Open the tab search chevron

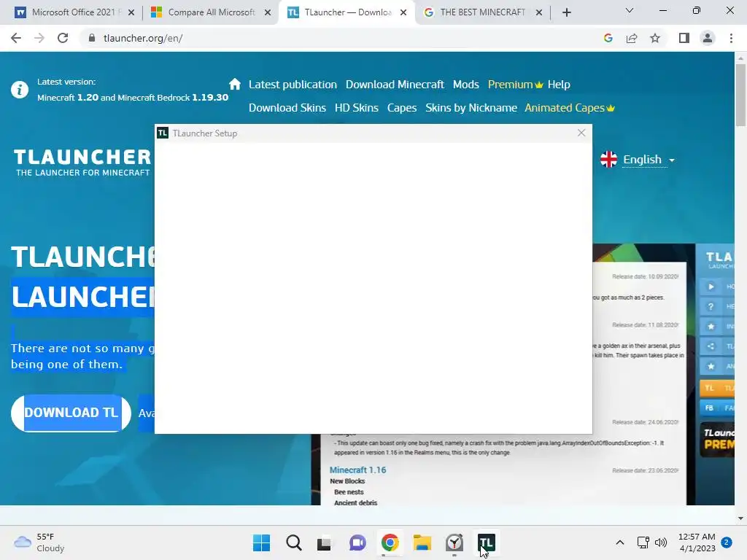(630, 10)
